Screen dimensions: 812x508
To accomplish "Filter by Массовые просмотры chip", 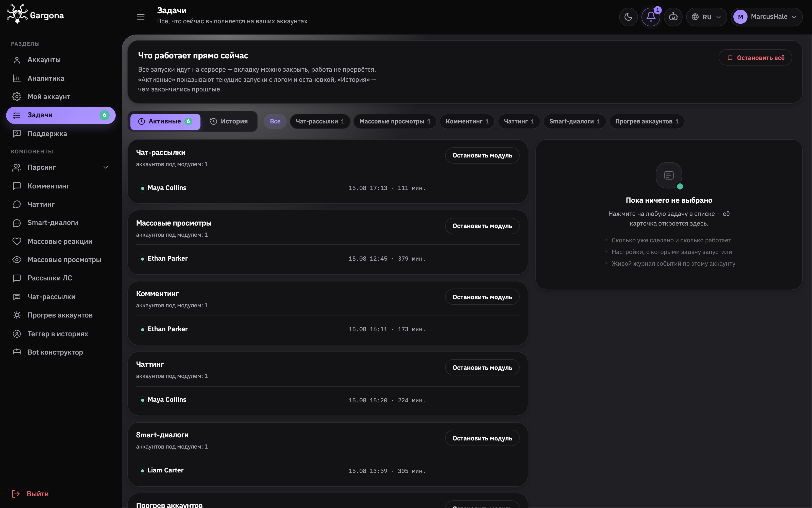I will 395,121.
